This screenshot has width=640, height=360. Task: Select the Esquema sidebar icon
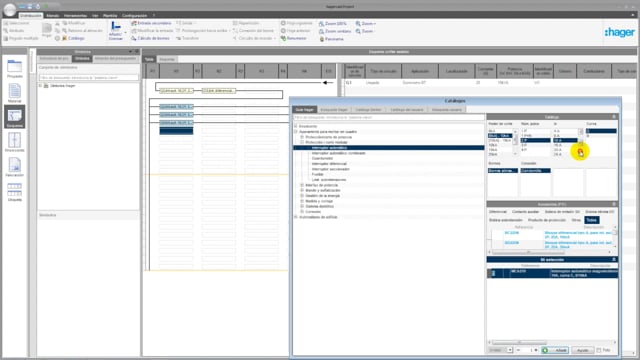14,117
